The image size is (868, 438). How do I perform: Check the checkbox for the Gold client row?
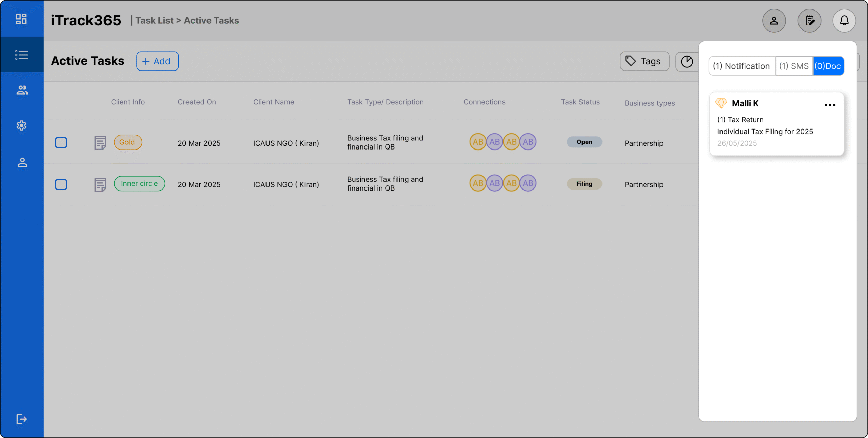coord(61,143)
